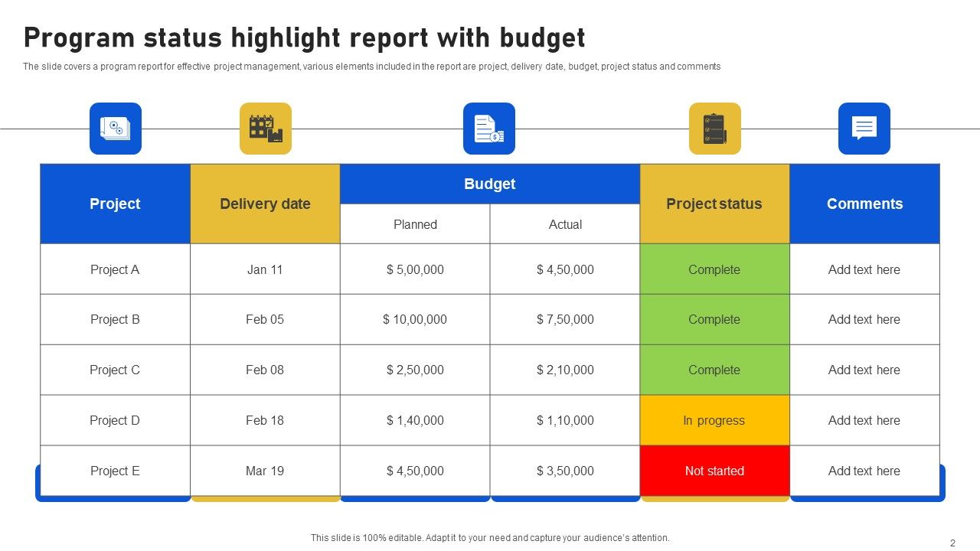
Task: Click actual budget $ 7,50,000
Action: (565, 319)
